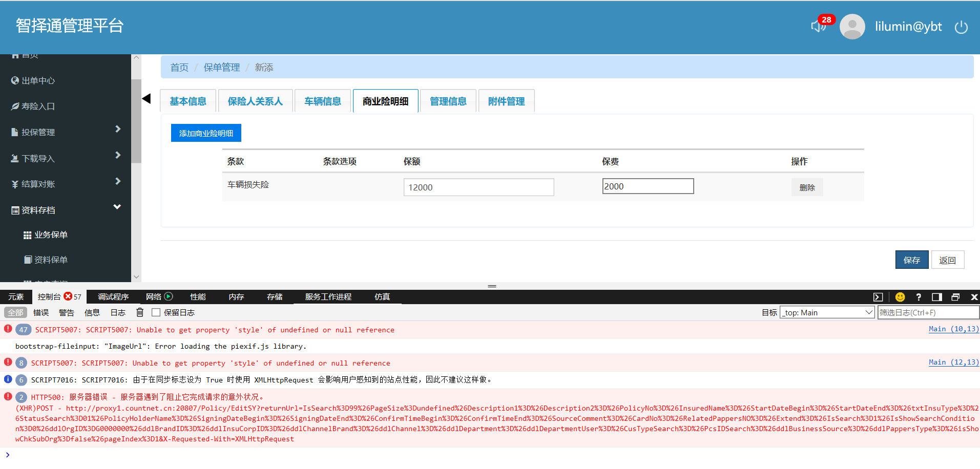Toggle the 警告 console filter
Image resolution: width=980 pixels, height=469 pixels.
point(67,312)
